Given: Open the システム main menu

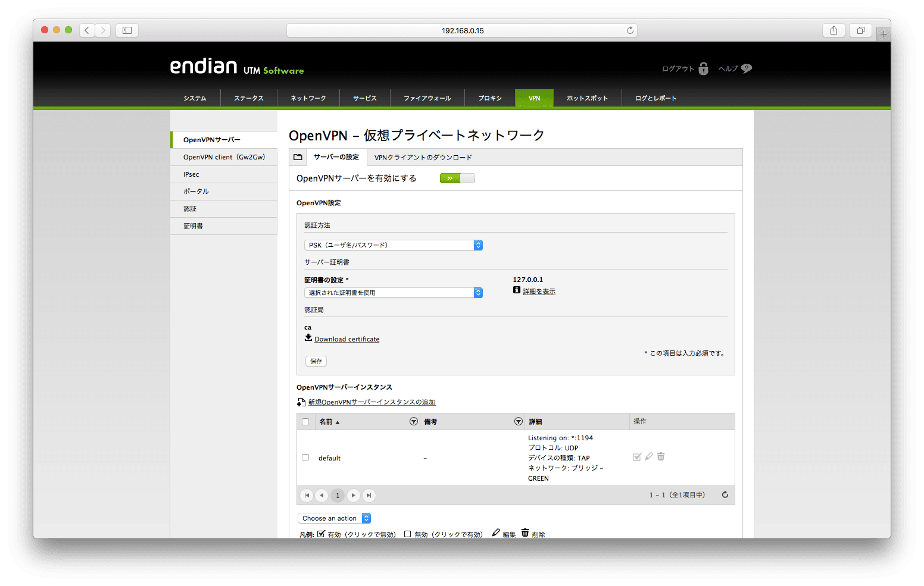Looking at the screenshot, I should (195, 98).
